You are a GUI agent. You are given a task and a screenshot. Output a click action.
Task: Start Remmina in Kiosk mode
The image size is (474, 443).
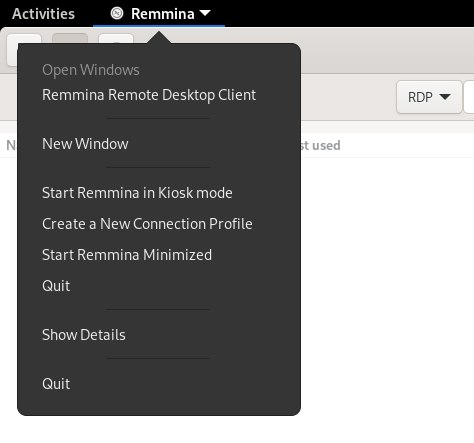159,193
